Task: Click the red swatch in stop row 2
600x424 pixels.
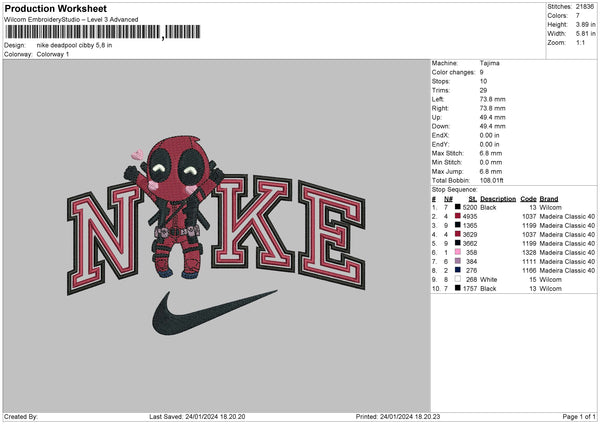Action: point(458,216)
